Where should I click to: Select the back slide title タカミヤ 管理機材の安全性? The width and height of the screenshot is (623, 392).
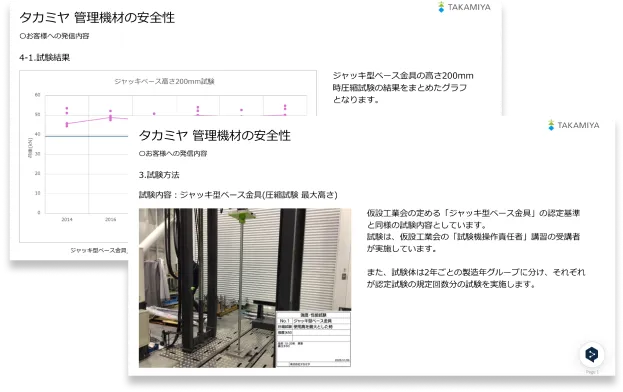tap(97, 17)
